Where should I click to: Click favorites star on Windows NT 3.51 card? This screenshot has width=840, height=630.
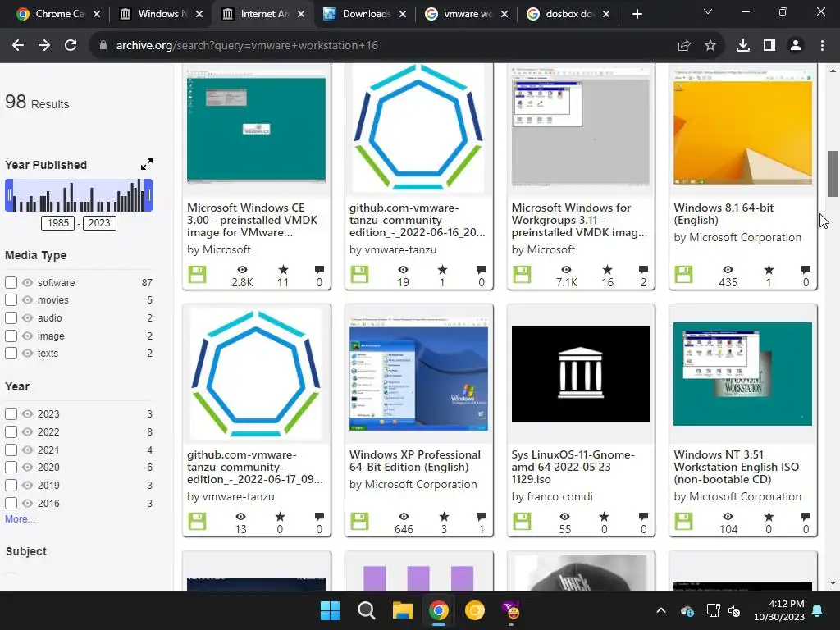[x=769, y=517]
